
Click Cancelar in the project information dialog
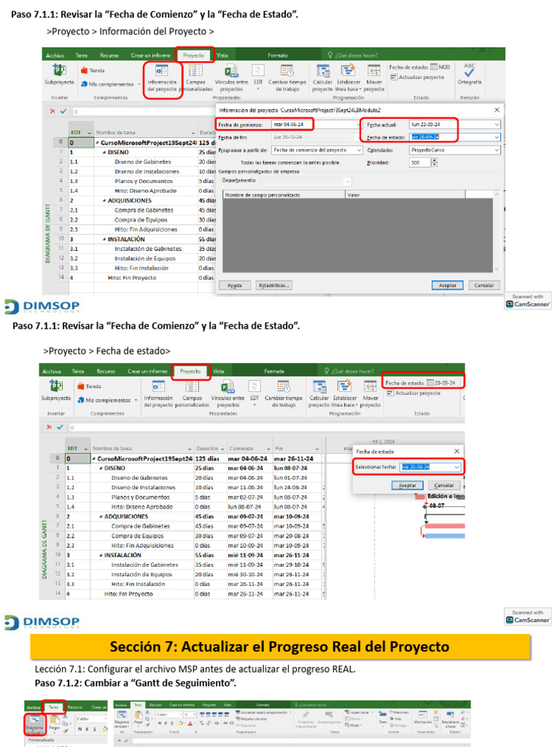(484, 285)
